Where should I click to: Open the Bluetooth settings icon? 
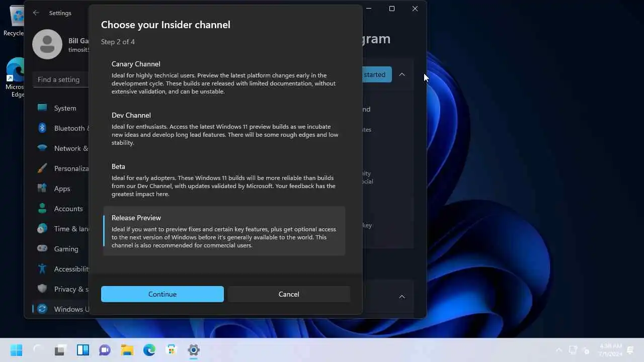42,128
